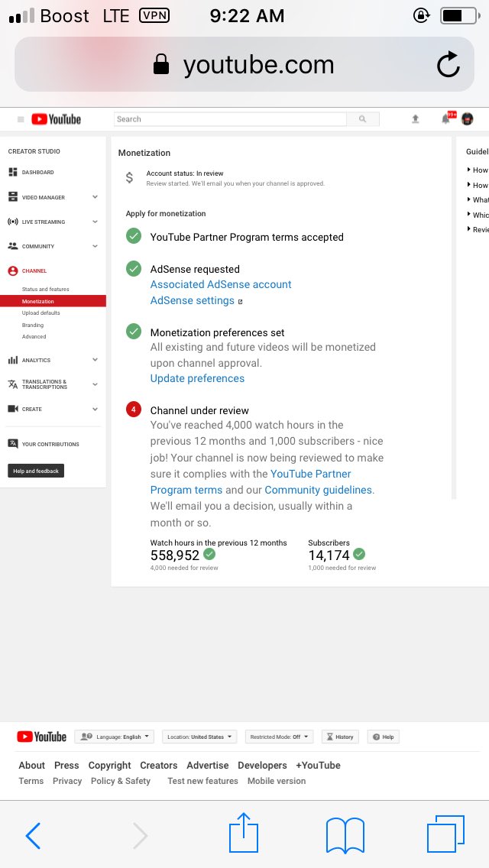Viewport: 489px width, 868px height.
Task: Click the dollar sign account status icon
Action: 130,178
